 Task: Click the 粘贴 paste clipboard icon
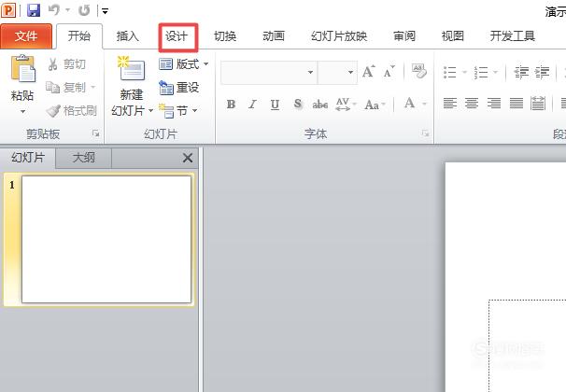pyautogui.click(x=22, y=69)
